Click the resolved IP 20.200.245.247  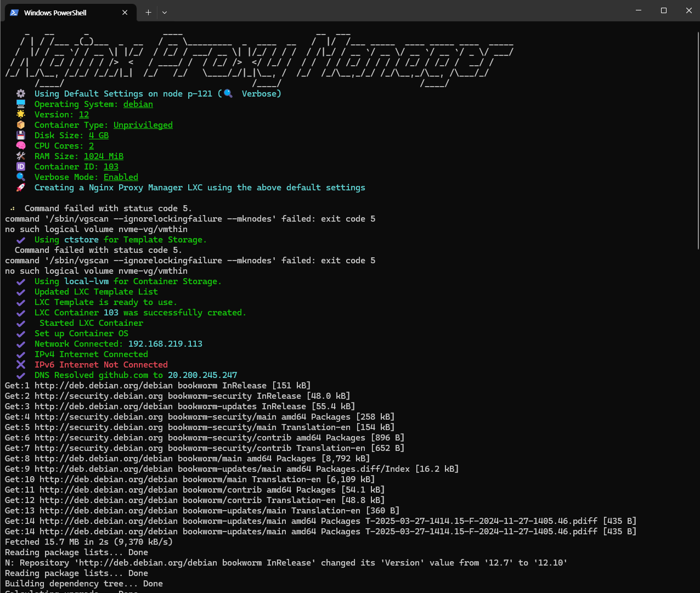pyautogui.click(x=202, y=375)
